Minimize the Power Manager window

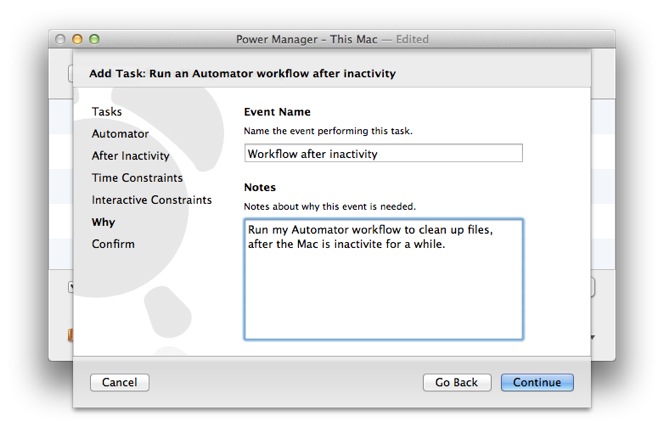[77, 39]
